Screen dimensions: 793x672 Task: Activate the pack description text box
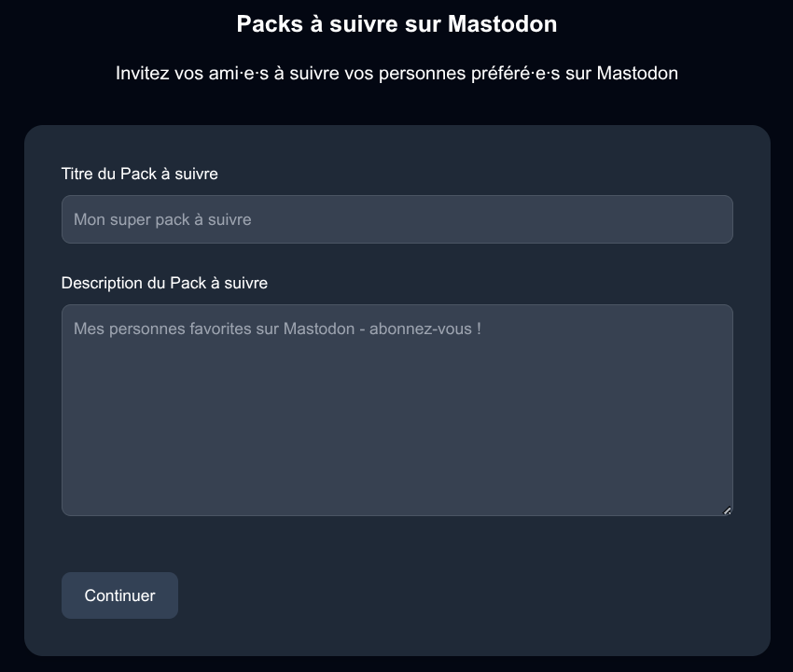click(x=397, y=410)
